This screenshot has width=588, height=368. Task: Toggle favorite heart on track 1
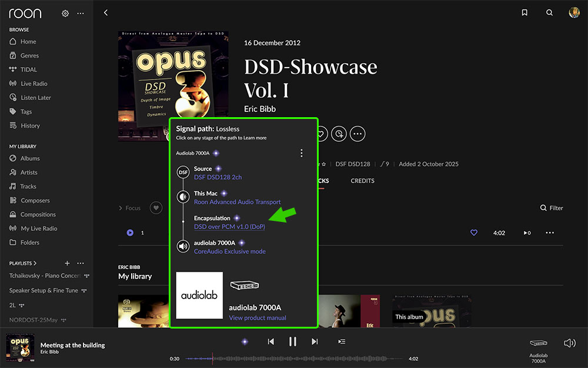(x=474, y=233)
